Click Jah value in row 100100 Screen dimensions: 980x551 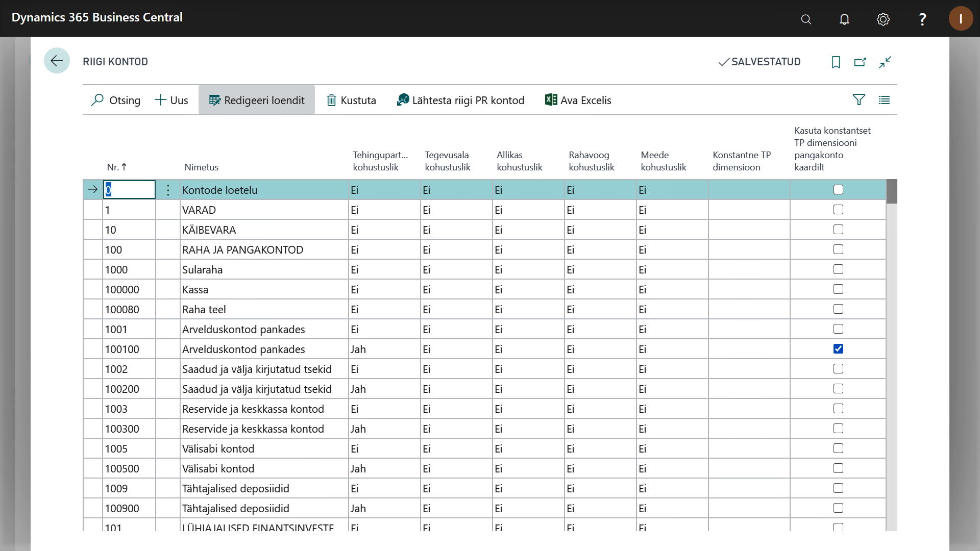(x=384, y=349)
